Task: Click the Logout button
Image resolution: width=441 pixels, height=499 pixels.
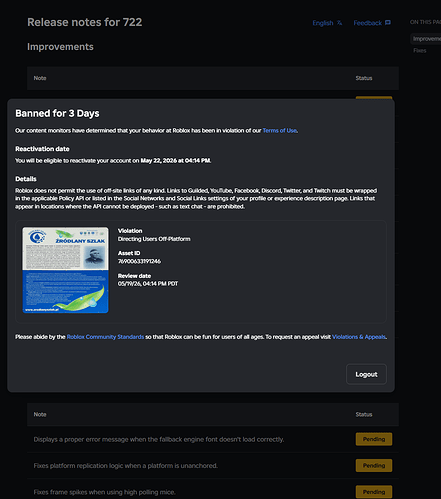Action: pyautogui.click(x=366, y=374)
